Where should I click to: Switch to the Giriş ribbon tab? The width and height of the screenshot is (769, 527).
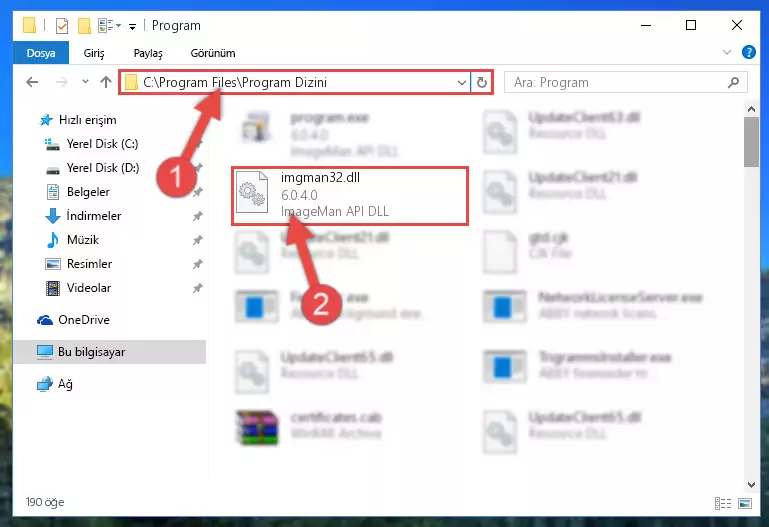coord(94,53)
